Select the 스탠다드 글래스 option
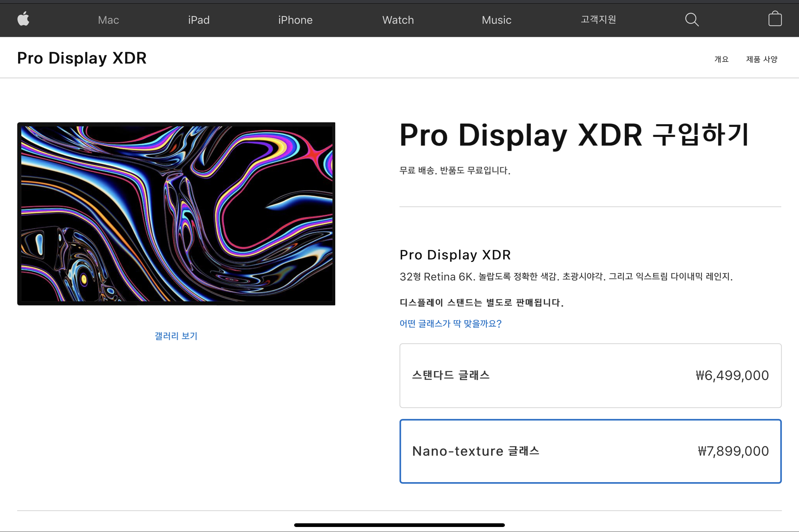Screen dimensions: 799x532 [x=451, y=375]
